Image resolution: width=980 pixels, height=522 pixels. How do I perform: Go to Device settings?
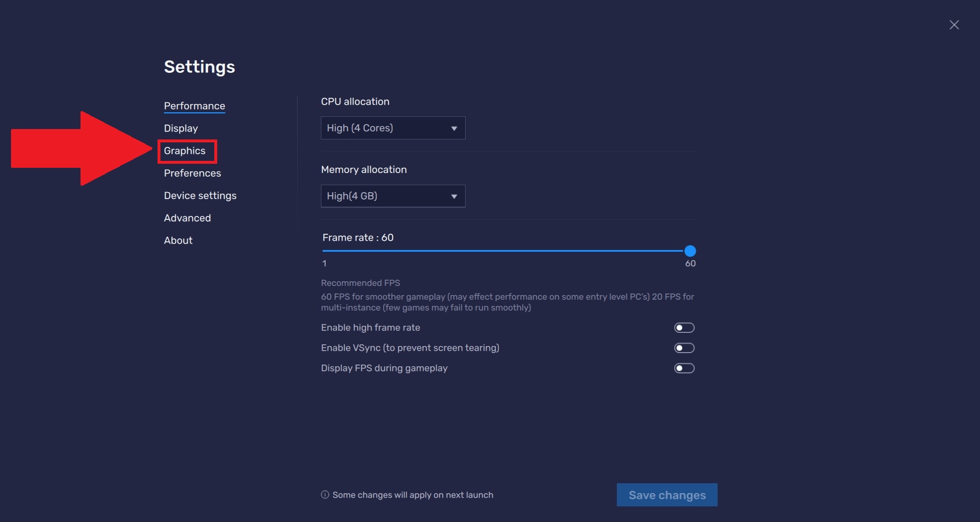(200, 196)
